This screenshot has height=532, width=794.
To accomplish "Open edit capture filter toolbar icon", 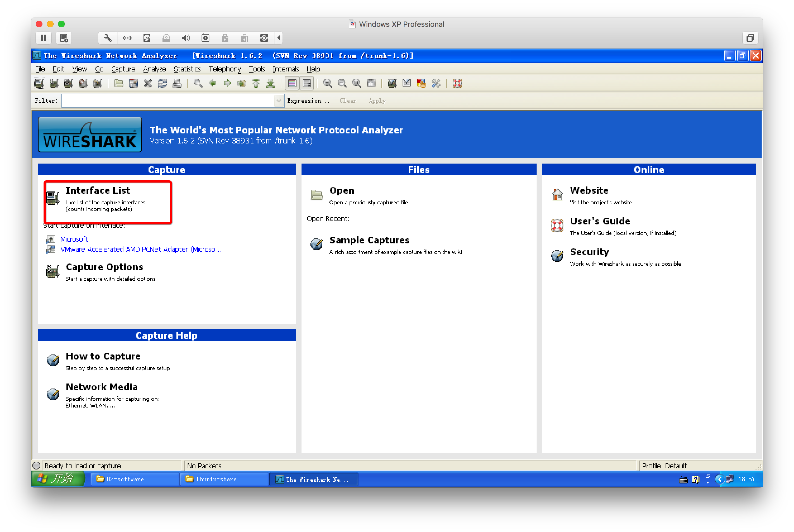I will 392,83.
